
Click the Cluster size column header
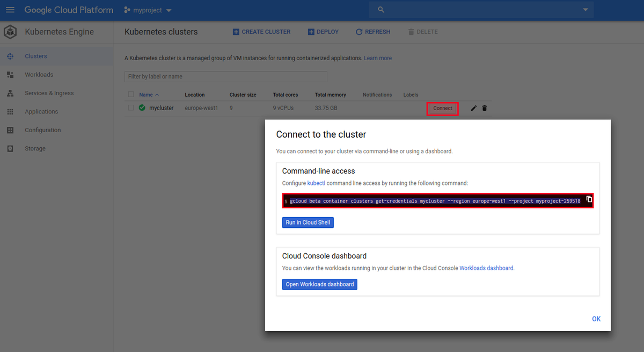click(x=243, y=95)
